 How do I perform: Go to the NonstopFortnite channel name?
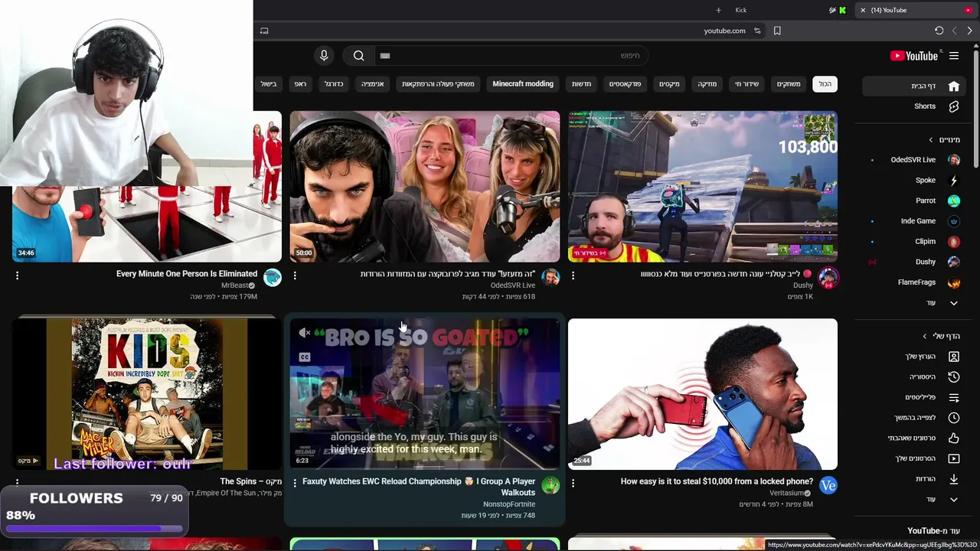click(x=509, y=504)
